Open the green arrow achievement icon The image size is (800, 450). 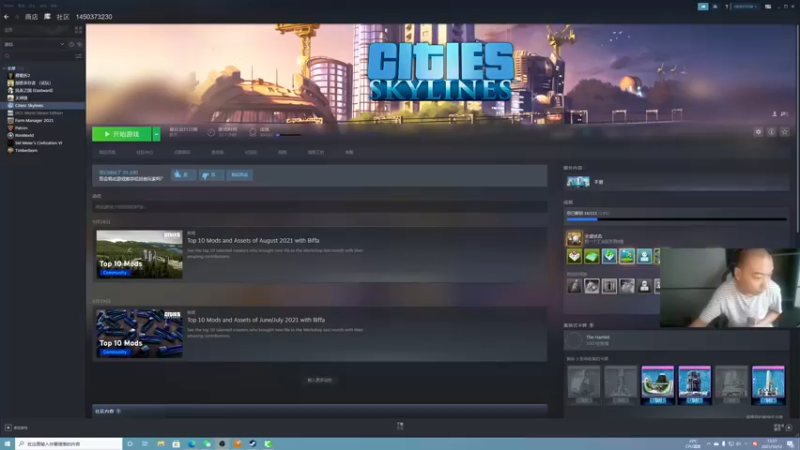pyautogui.click(x=609, y=256)
